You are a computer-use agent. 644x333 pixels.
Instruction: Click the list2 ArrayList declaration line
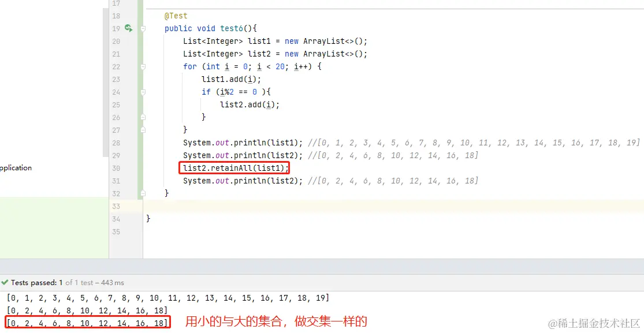coord(275,54)
